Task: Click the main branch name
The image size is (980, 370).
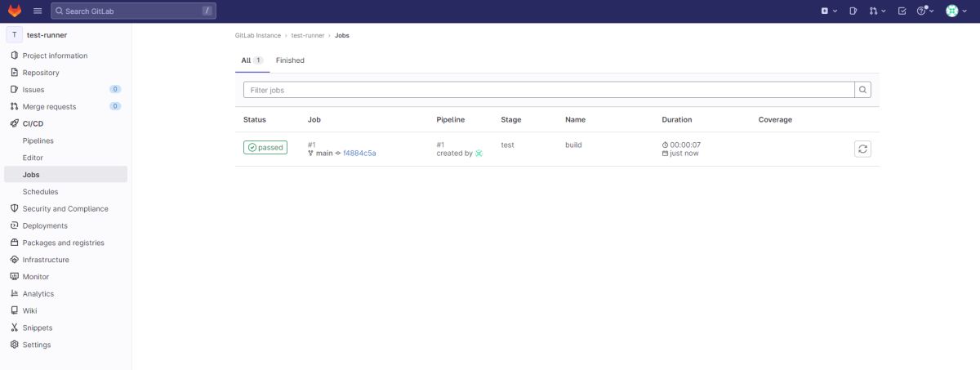Action: 324,154
